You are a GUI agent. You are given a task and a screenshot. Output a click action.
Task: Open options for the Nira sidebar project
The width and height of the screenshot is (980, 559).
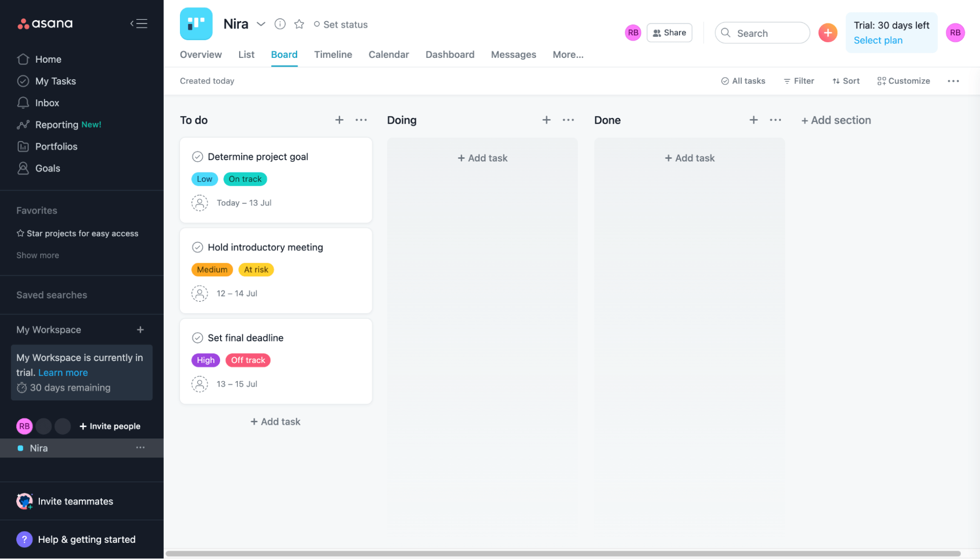pos(140,448)
